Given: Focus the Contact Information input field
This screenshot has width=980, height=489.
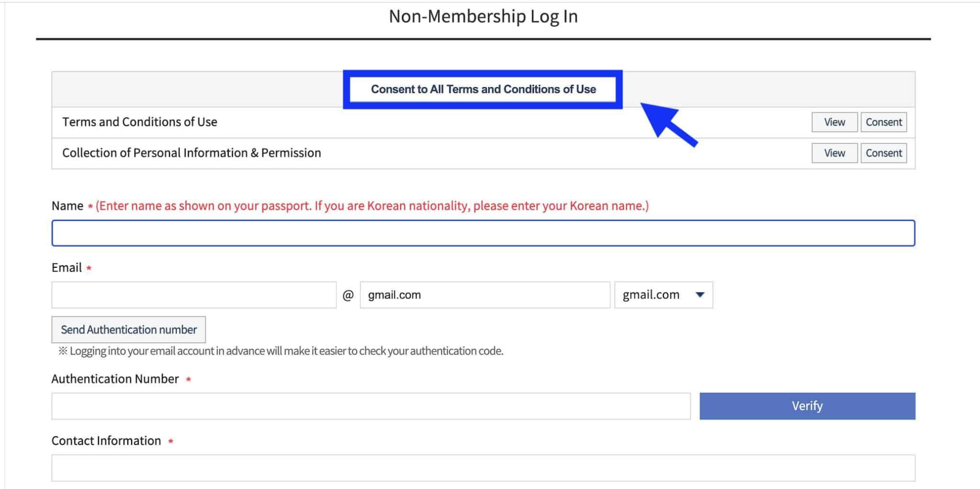Looking at the screenshot, I should pos(483,468).
